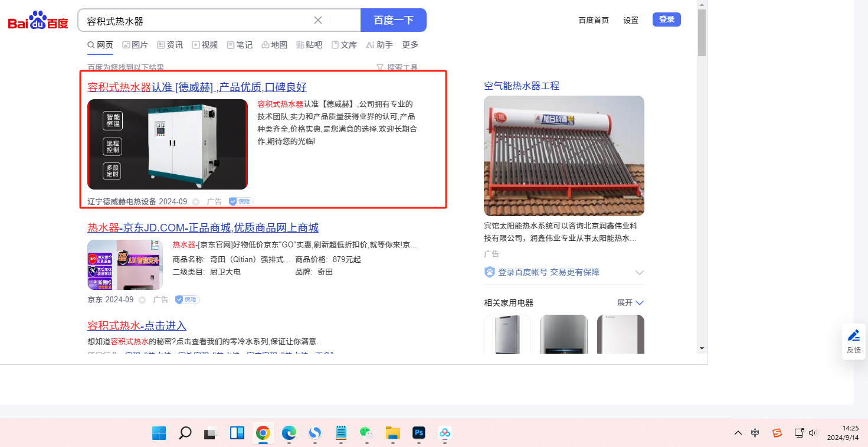
Task: Open the blue two-pane app beside Task View
Action: [x=237, y=433]
